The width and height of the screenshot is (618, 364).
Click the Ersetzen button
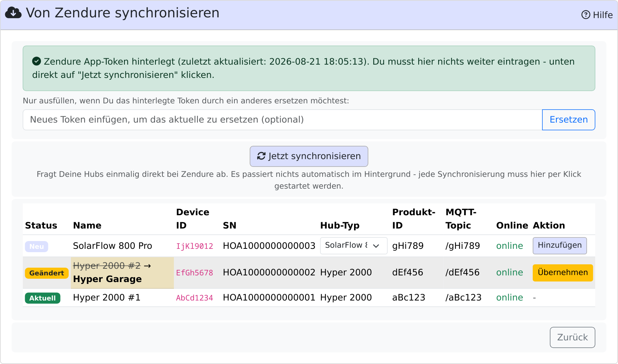point(569,120)
